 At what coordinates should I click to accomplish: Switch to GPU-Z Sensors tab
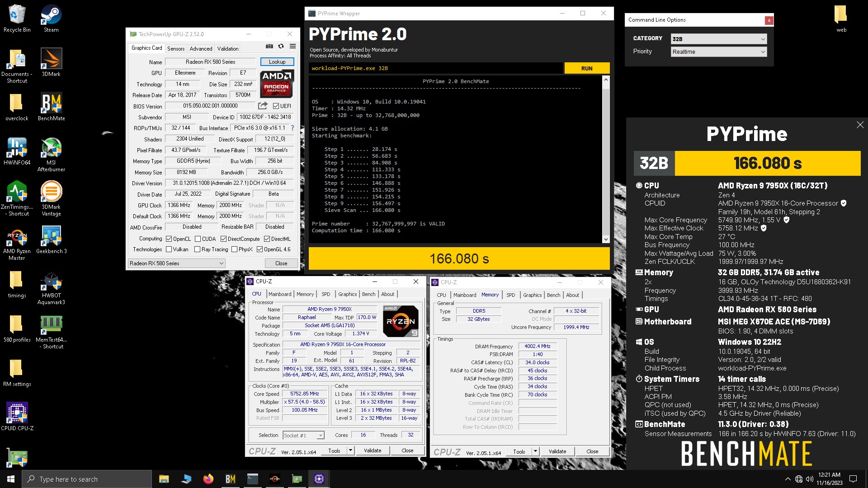(176, 49)
